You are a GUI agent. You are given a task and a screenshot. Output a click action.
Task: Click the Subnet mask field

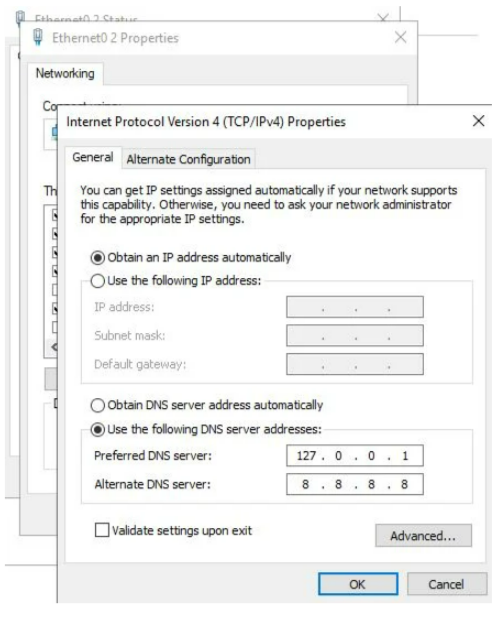(x=355, y=335)
